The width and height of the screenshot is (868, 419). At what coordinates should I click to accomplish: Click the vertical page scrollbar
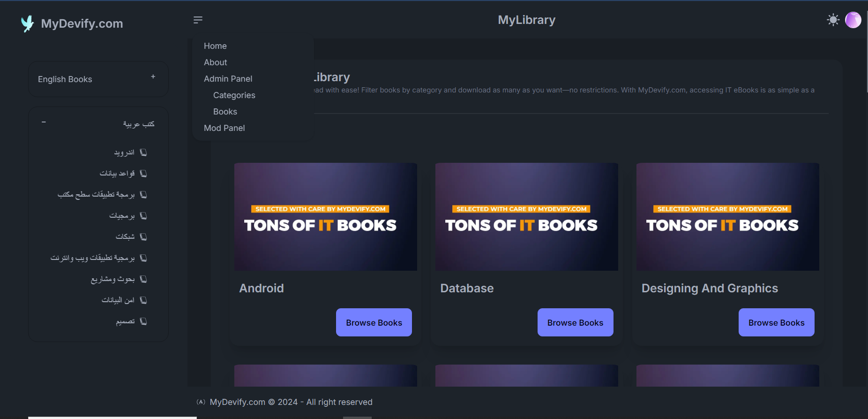click(867, 52)
